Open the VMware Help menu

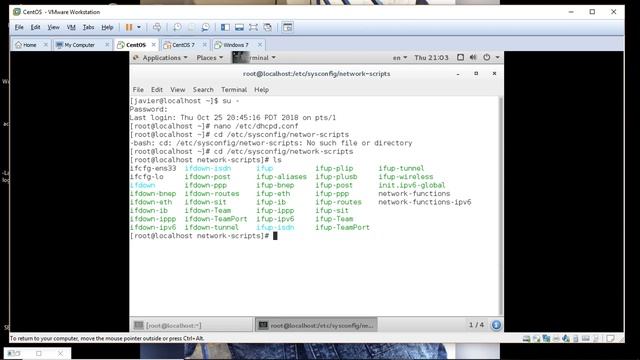point(107,27)
